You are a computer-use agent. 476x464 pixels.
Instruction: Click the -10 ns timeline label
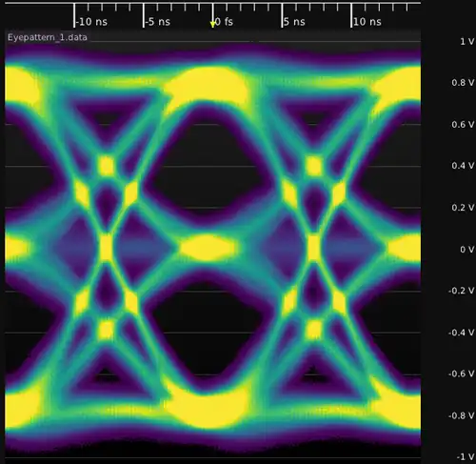tap(91, 22)
